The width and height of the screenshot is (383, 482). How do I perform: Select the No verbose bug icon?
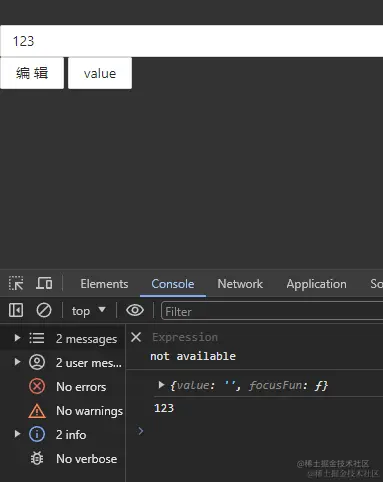tap(37, 459)
